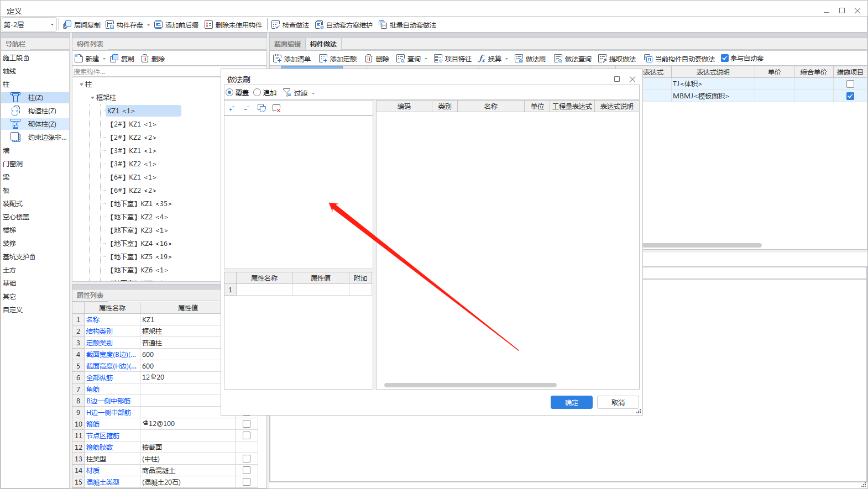Select 柱(Z) in navigation bar
The height and width of the screenshot is (489, 868).
pyautogui.click(x=35, y=97)
